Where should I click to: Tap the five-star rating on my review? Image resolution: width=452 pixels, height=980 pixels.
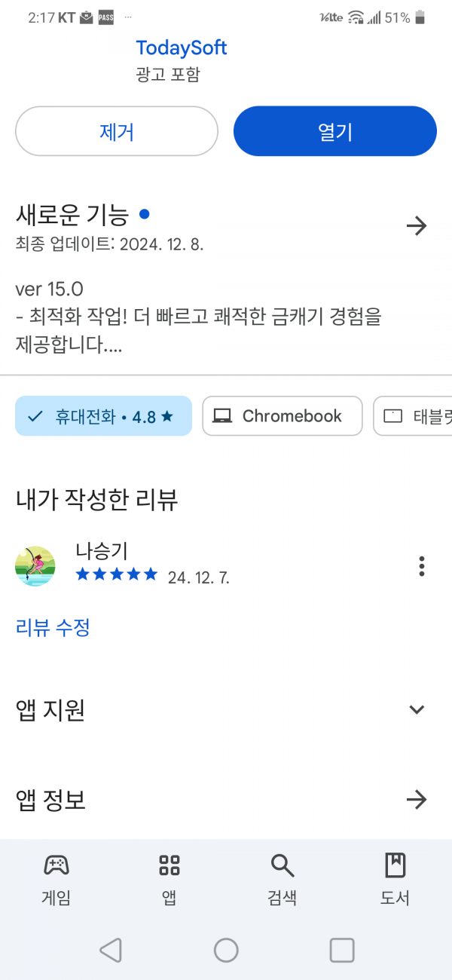pyautogui.click(x=117, y=574)
